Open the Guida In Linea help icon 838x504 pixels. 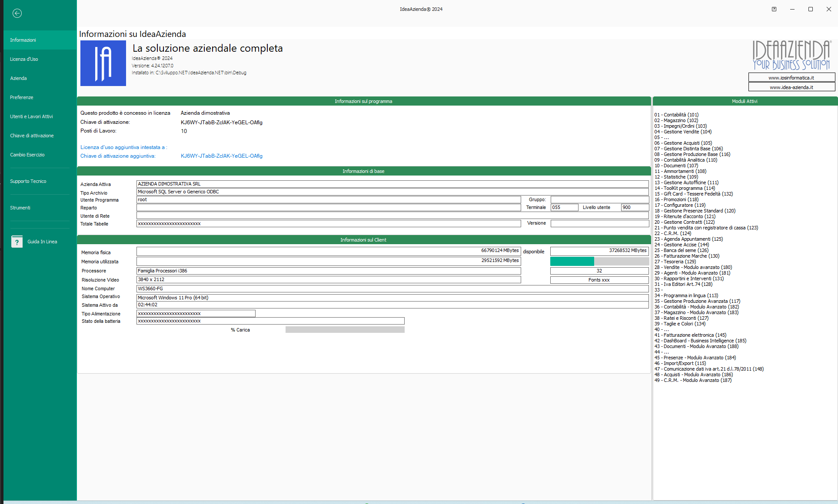click(17, 242)
